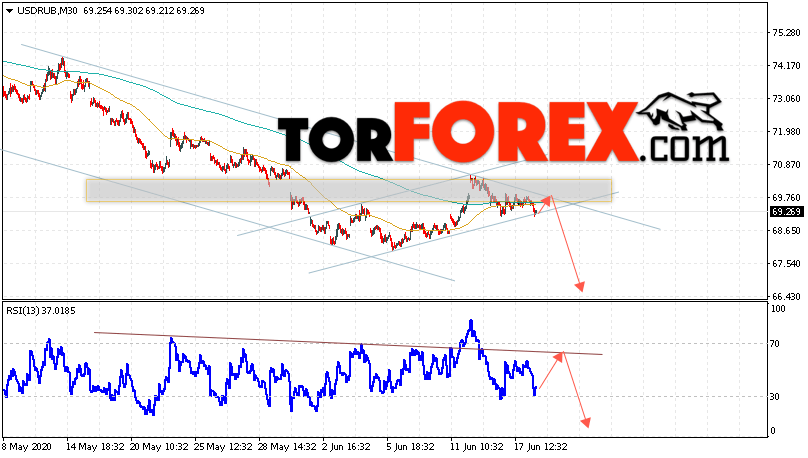This screenshot has height=458, width=808.
Task: Click the 14 May 18:32 time label
Action: pyautogui.click(x=95, y=447)
